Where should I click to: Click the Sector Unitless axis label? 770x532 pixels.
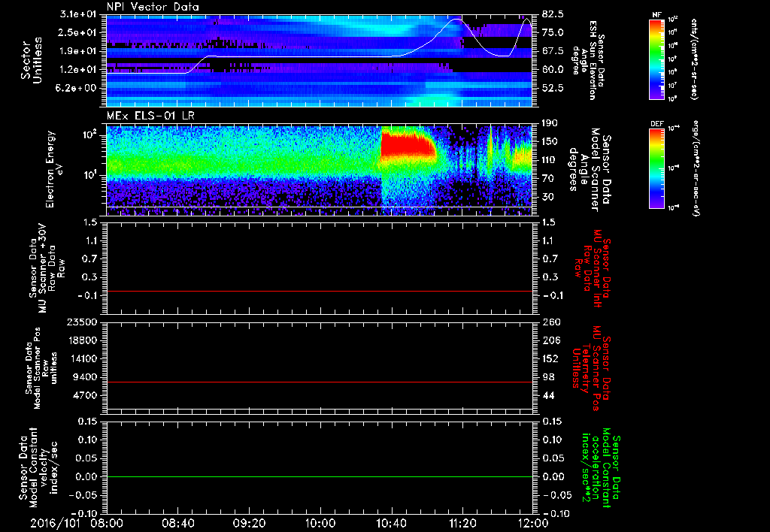30,59
